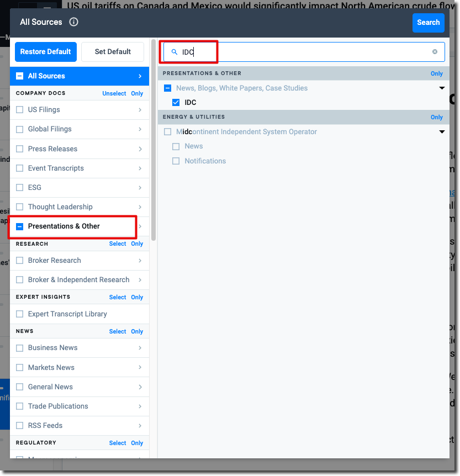The width and height of the screenshot is (460, 476).
Task: Open Press Releases chevron arrow
Action: pos(140,149)
